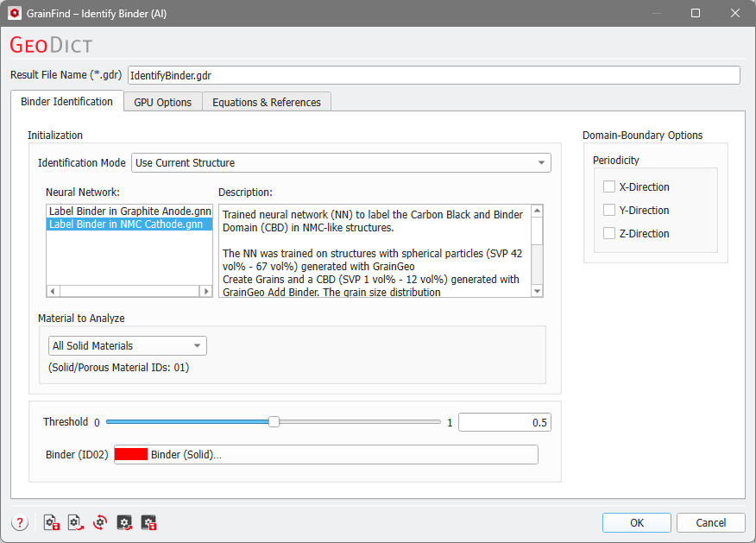This screenshot has width=756, height=543.
Task: Confirm with the OK button
Action: tap(636, 523)
